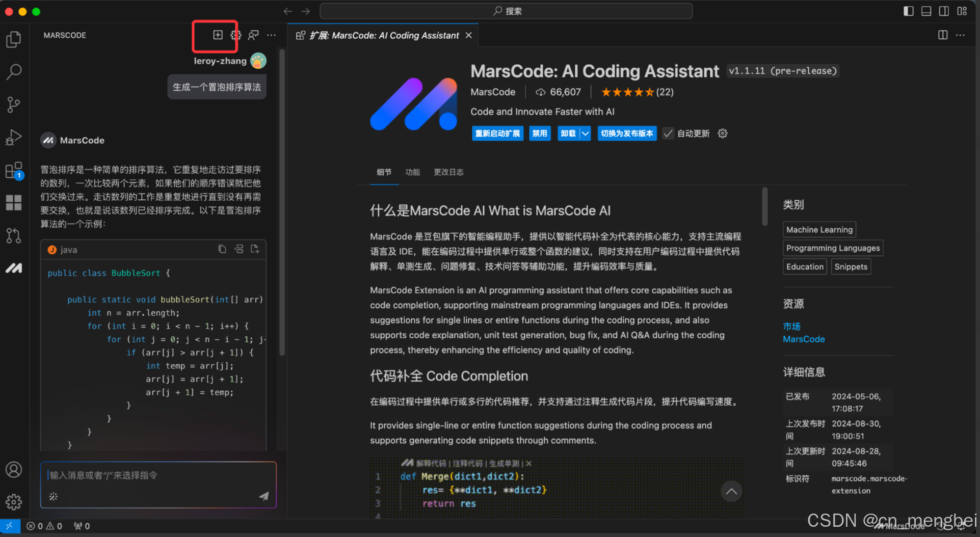Click the scroll-to-top round button
Viewport: 980px width, 537px height.
tap(731, 491)
